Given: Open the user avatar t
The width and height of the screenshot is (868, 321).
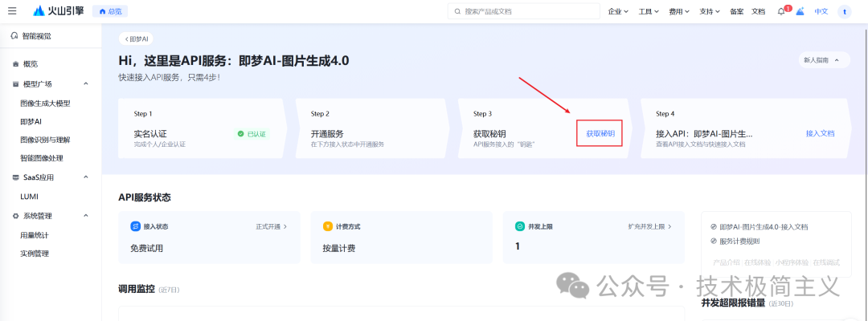Looking at the screenshot, I should pos(844,11).
